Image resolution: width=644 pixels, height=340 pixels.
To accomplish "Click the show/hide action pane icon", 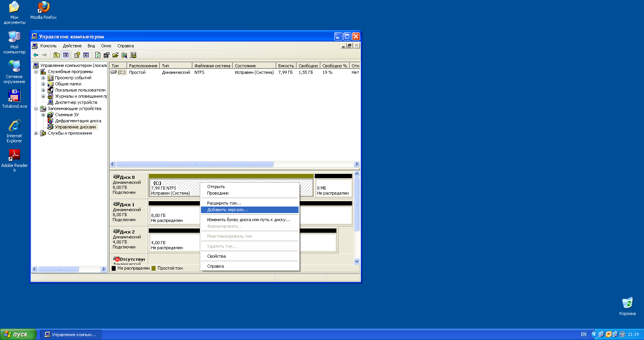I will [86, 55].
